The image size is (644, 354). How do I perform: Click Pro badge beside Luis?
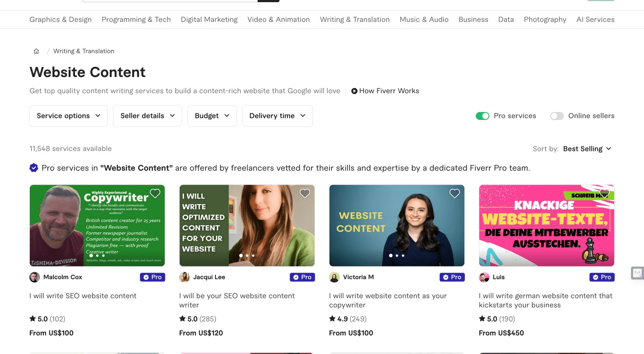(602, 277)
